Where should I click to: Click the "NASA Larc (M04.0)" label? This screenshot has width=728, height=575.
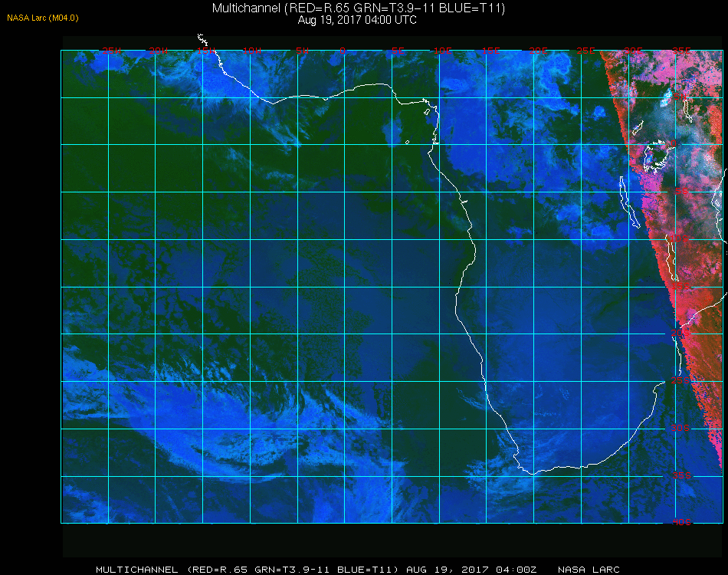(x=43, y=18)
